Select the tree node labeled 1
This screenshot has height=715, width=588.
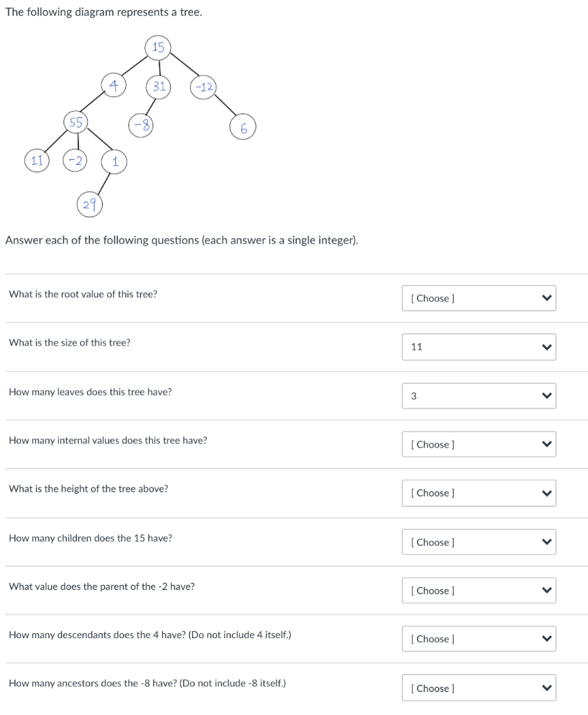[x=114, y=161]
